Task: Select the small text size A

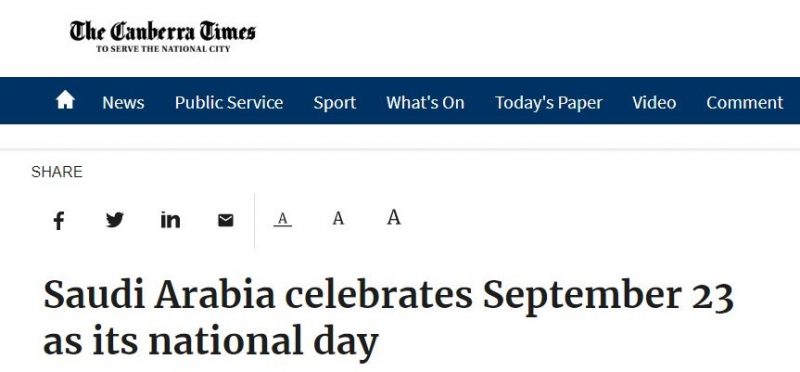Action: tap(283, 219)
